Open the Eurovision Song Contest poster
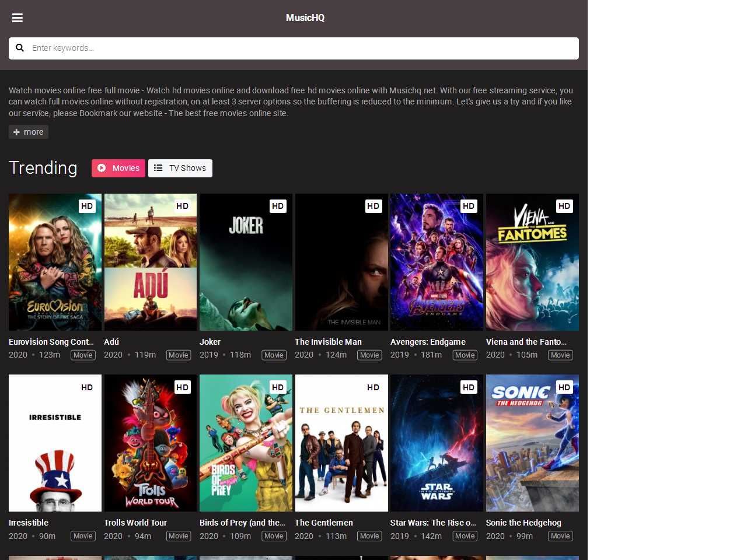Viewport: 747px width, 560px height. [55, 262]
